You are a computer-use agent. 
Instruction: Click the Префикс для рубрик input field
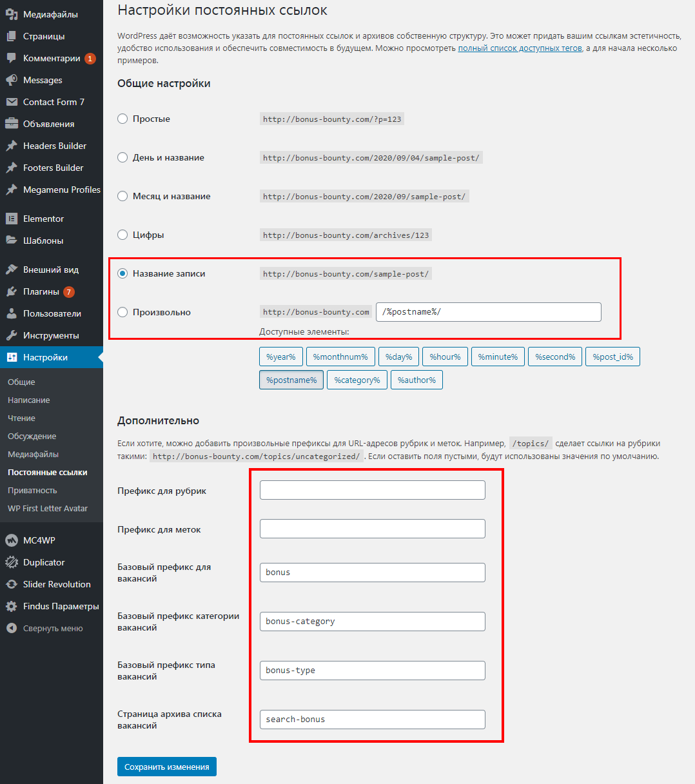click(x=373, y=490)
